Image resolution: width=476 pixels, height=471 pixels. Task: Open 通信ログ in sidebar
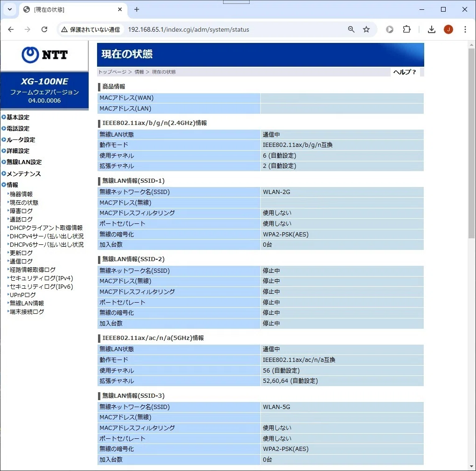(x=21, y=261)
